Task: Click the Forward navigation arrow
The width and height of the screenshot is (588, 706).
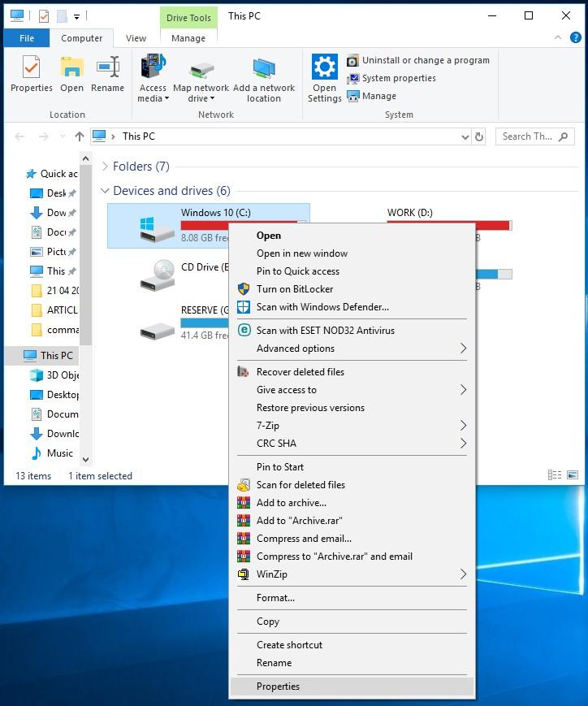Action: pyautogui.click(x=44, y=136)
